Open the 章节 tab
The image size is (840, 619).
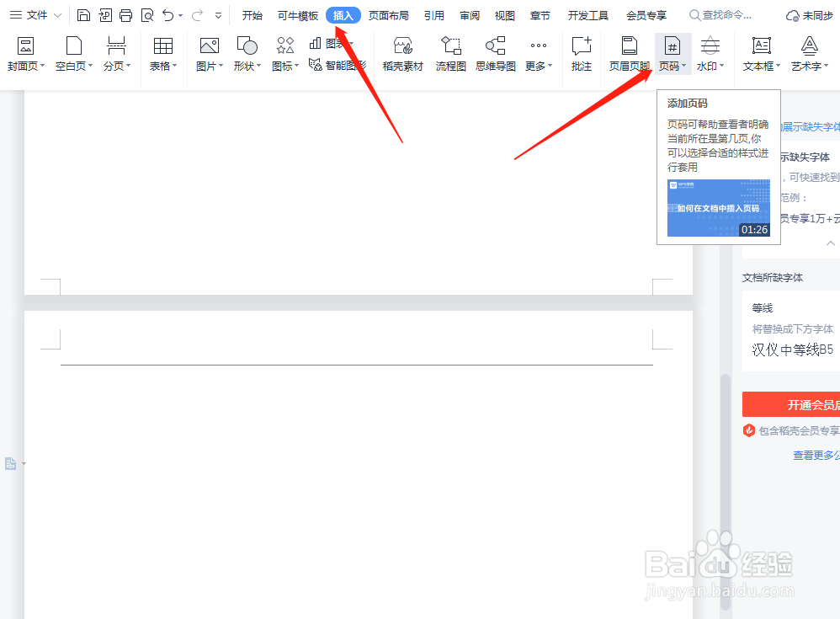click(540, 15)
